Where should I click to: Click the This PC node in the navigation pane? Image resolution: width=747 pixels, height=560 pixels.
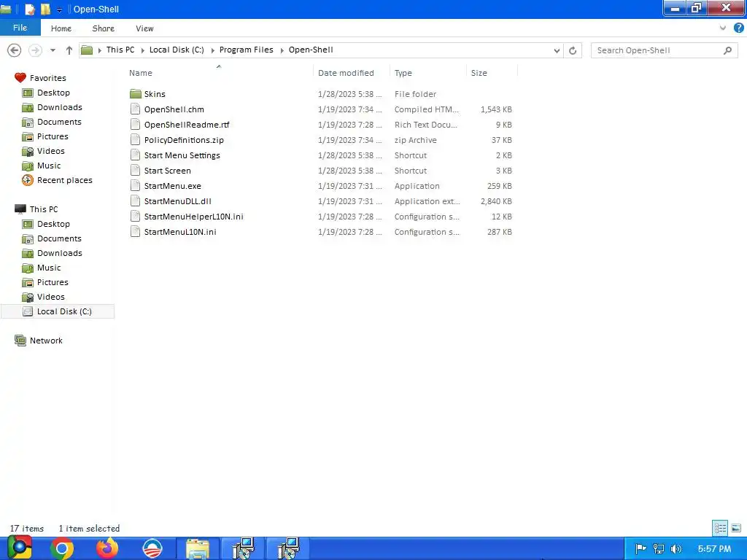[x=43, y=209]
